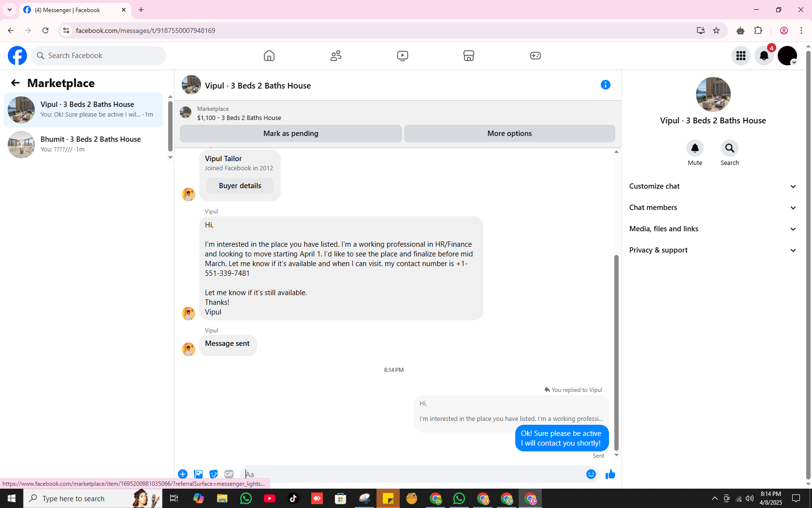Click the listing thumbnail in right panel

tap(713, 94)
